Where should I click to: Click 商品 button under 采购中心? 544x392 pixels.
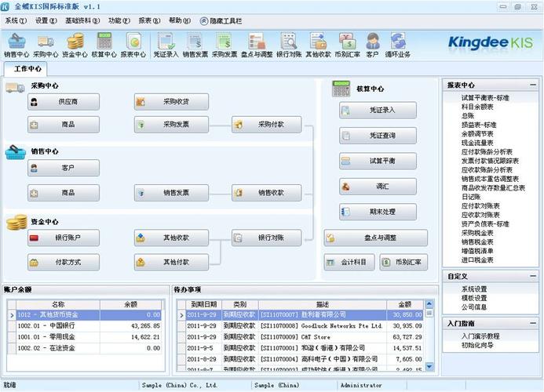(x=64, y=125)
